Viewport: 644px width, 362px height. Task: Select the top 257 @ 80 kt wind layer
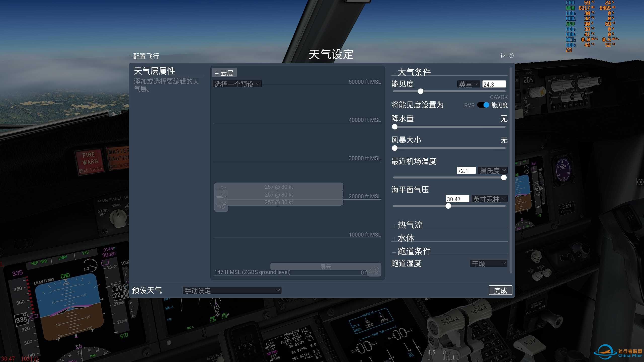279,187
